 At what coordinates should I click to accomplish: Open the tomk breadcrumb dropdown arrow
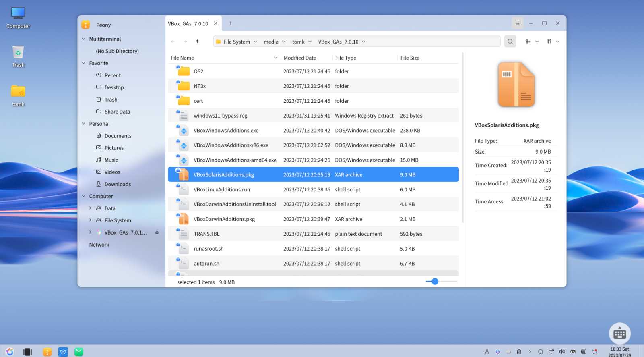click(x=310, y=42)
